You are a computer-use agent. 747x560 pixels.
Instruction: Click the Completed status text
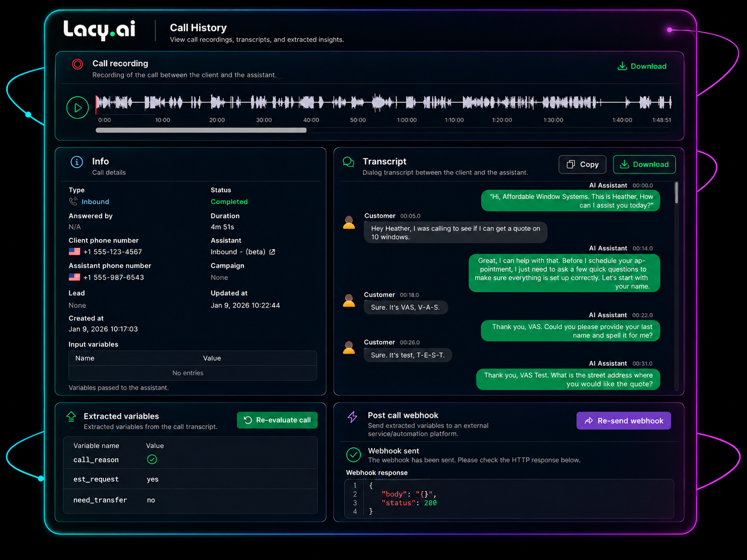[229, 202]
